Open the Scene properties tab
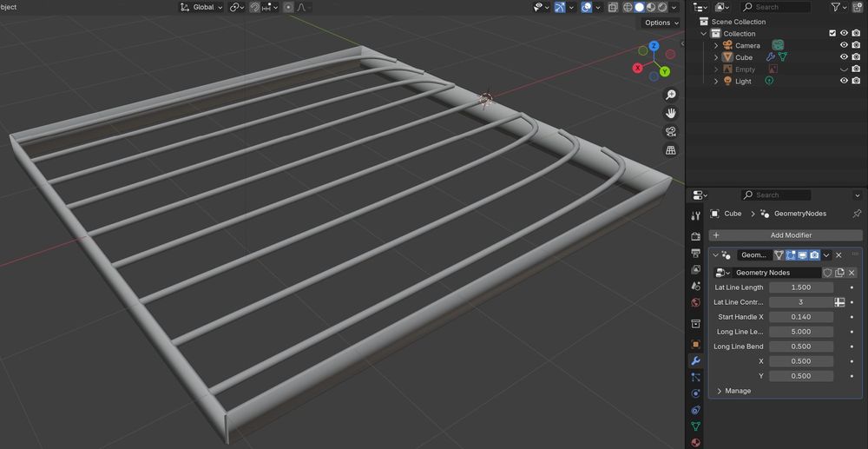Viewport: 868px width, 449px height. tap(696, 287)
